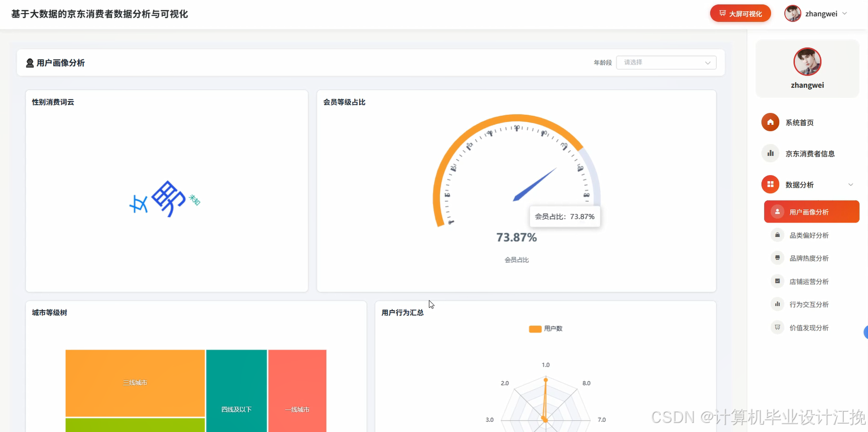The image size is (868, 432).
Task: Toggle the 用户数 legend in radar chart
Action: (545, 329)
